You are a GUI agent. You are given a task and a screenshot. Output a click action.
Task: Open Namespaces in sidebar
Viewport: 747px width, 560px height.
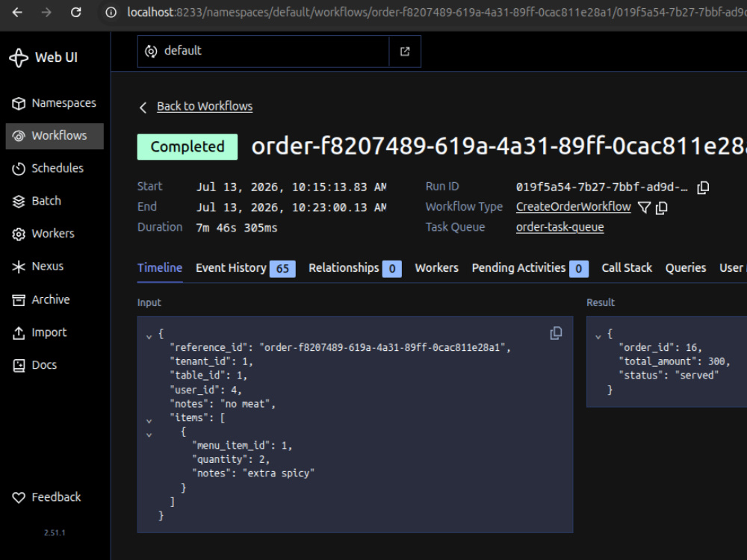point(55,103)
